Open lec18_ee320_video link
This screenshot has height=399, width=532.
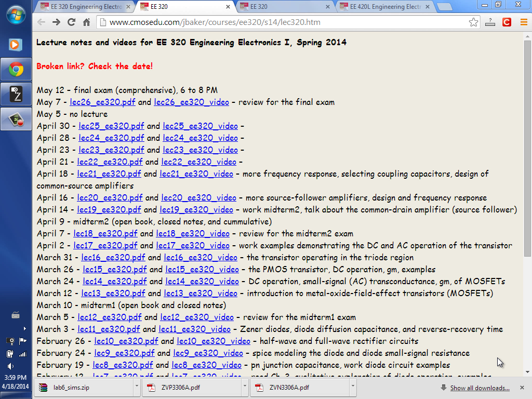[193, 233]
